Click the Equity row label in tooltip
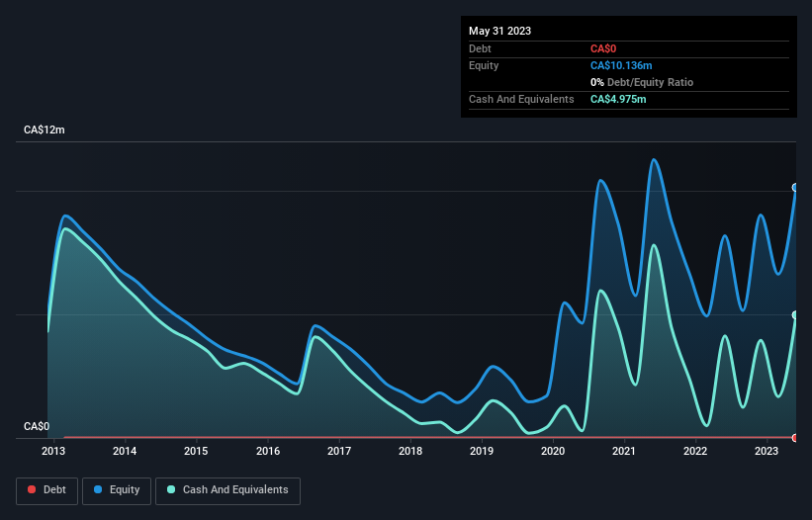Image resolution: width=812 pixels, height=520 pixels. (x=484, y=65)
